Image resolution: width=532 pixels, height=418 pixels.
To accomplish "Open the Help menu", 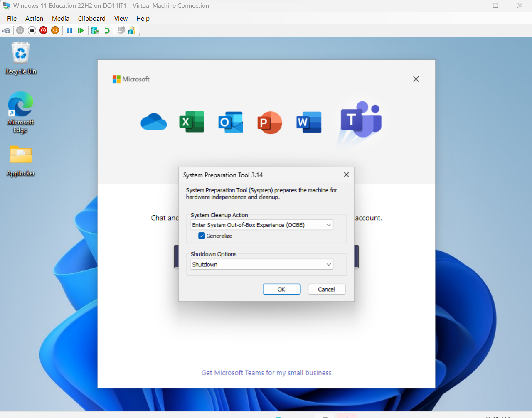I will (143, 19).
